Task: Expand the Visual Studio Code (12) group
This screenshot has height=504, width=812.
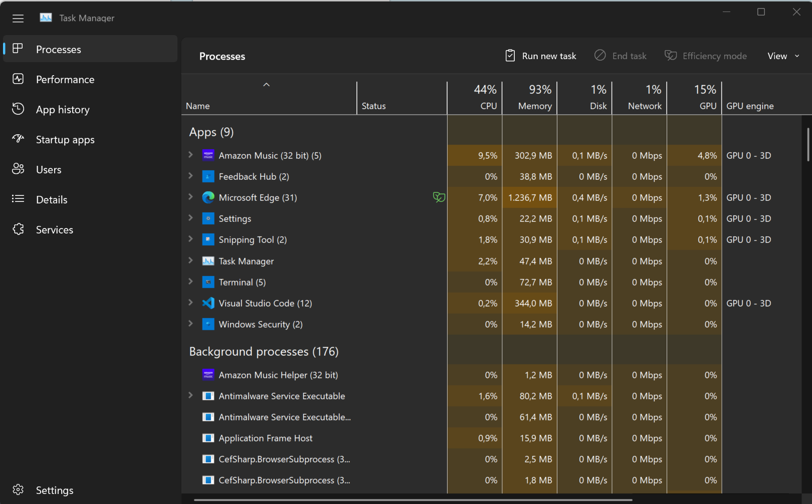Action: click(190, 303)
